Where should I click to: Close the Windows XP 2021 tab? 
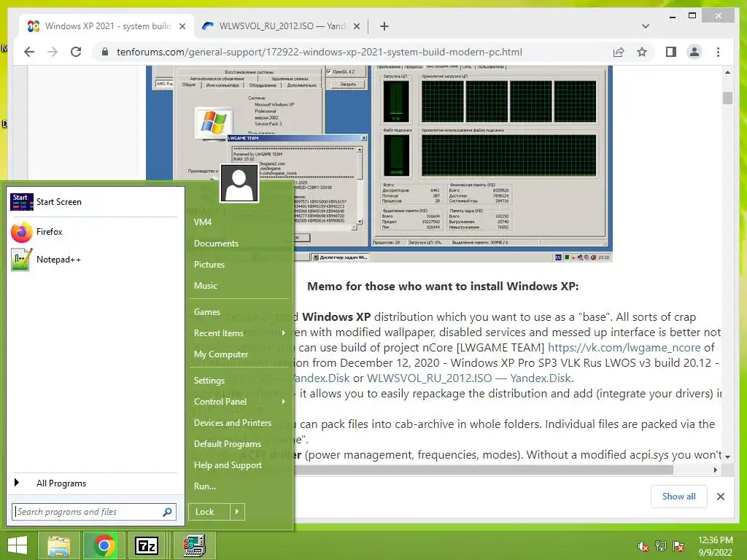coord(182,26)
